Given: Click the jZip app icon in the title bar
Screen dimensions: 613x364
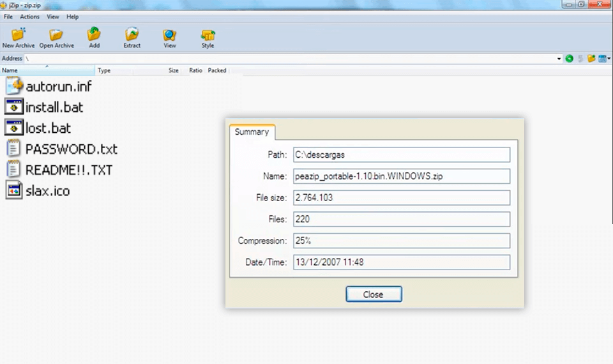Looking at the screenshot, I should [4, 5].
